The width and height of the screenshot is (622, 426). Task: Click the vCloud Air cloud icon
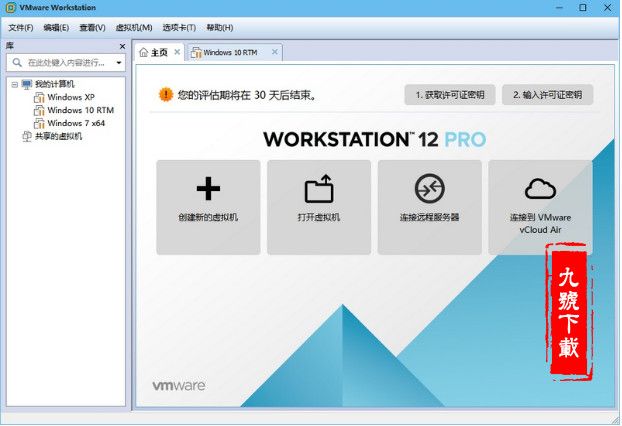539,187
